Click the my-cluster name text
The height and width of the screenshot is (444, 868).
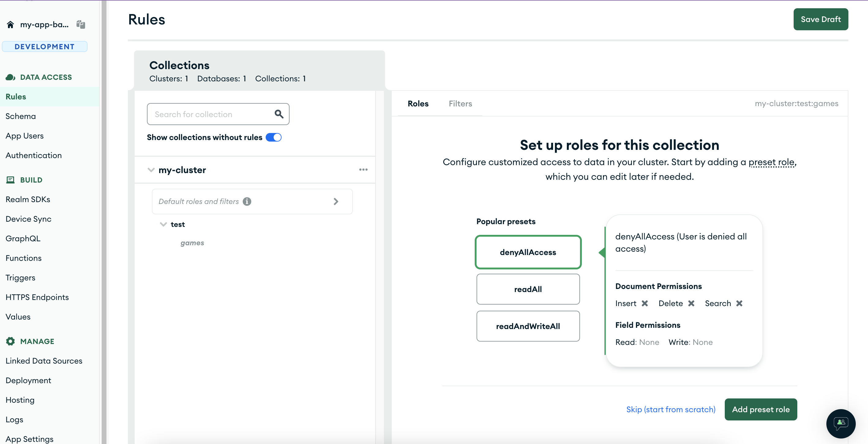[x=182, y=170]
